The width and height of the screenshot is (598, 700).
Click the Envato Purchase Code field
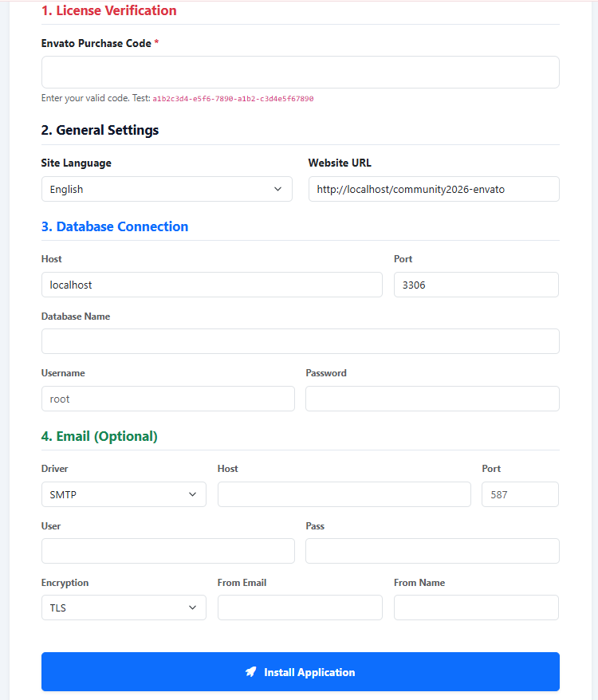(x=300, y=72)
